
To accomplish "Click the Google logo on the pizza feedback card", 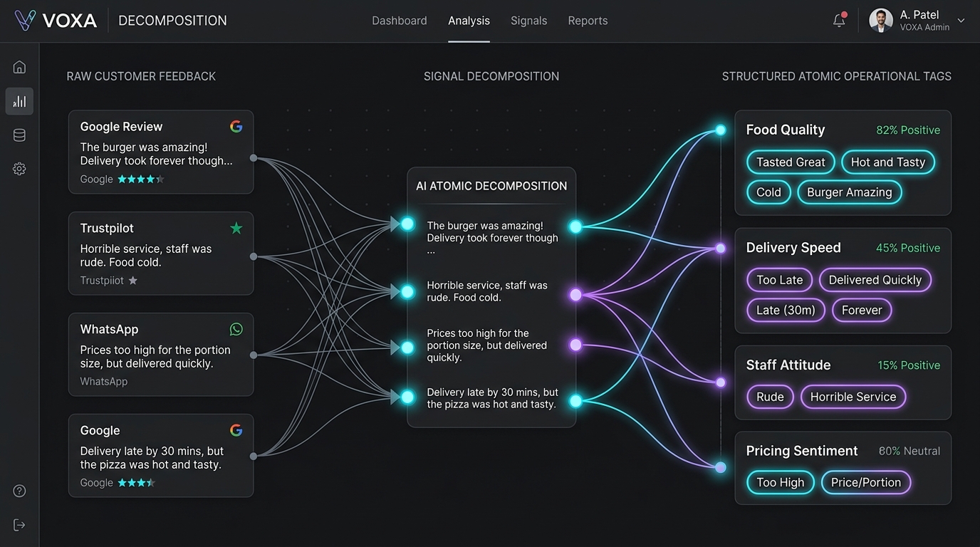I will tap(236, 430).
